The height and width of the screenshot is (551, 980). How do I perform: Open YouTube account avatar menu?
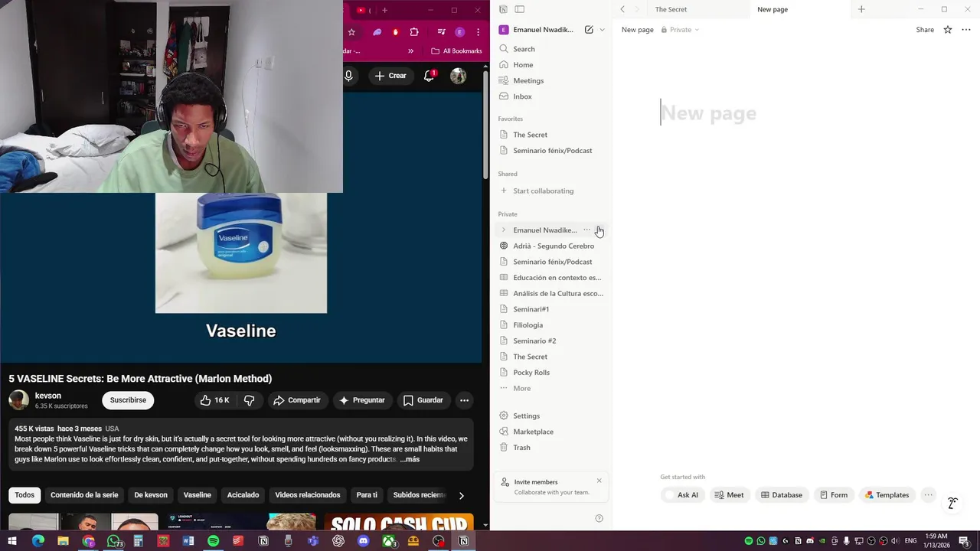click(x=458, y=76)
